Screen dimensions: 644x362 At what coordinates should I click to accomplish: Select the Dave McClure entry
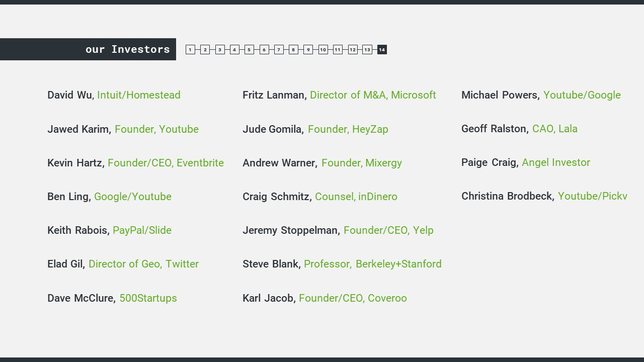coord(80,298)
